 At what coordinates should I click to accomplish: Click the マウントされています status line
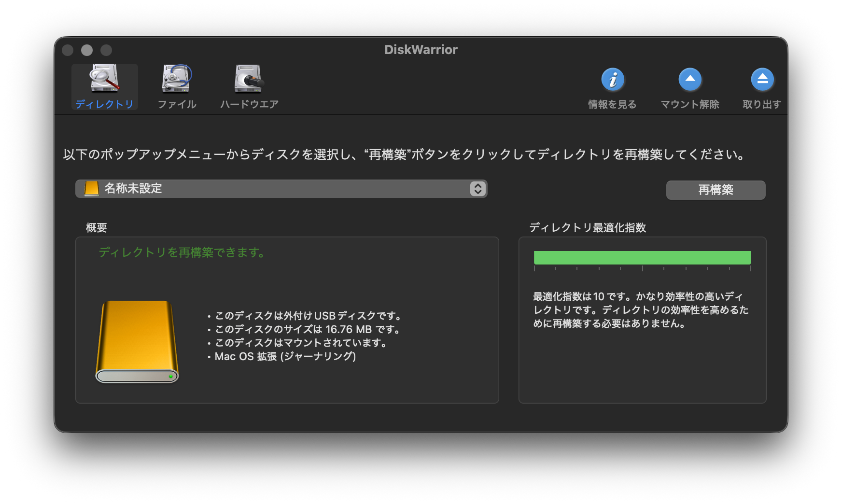pos(301,343)
